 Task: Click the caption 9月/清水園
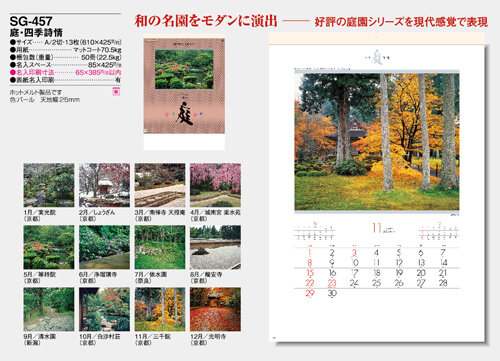pos(40,337)
